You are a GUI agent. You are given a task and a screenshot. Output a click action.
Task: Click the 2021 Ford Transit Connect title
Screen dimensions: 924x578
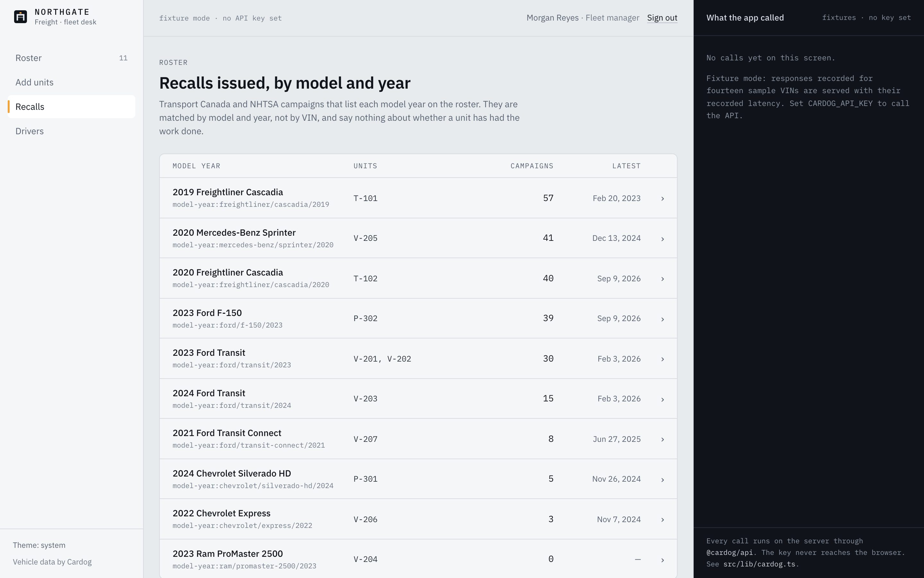(x=227, y=433)
